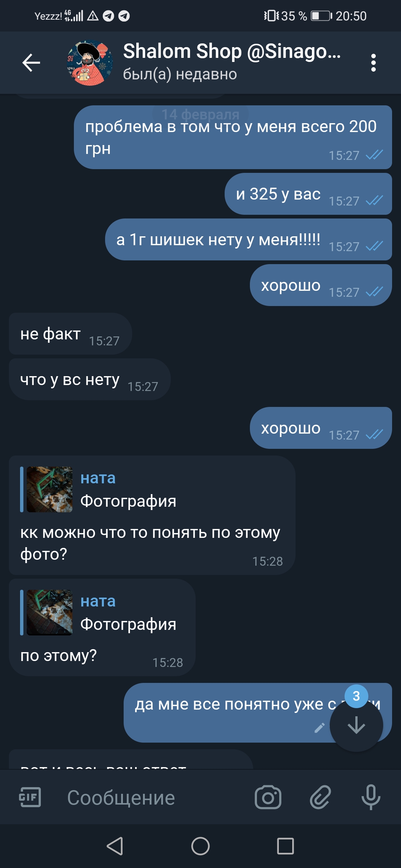
Task: Select the 'не факт' incoming message
Action: click(71, 334)
